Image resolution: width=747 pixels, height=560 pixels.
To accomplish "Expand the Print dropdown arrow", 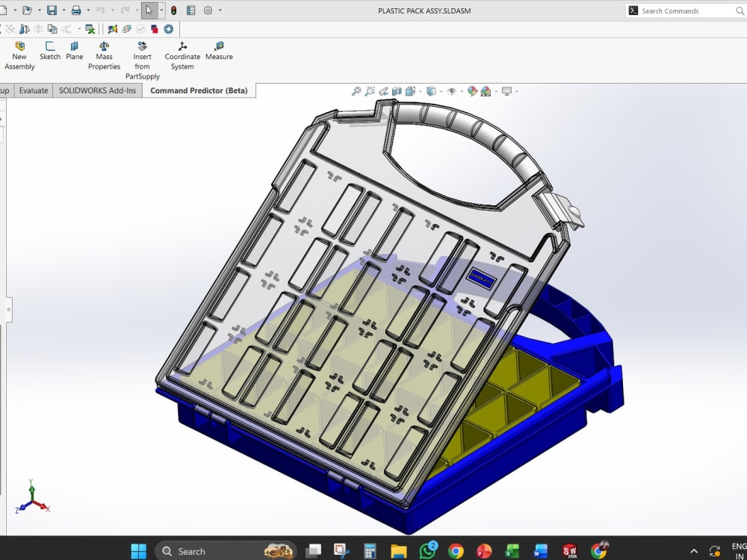I will [88, 10].
